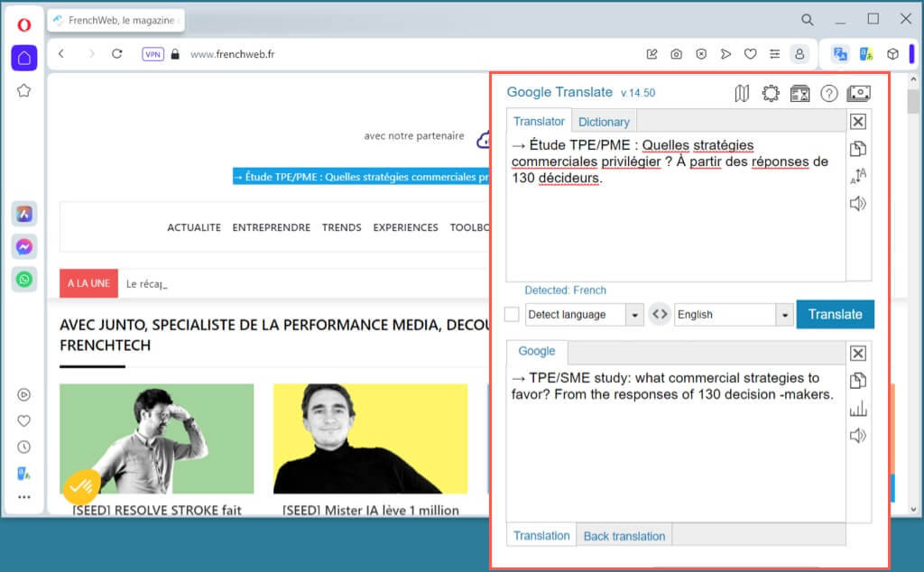This screenshot has width=924, height=572.
Task: Swap source and target languages
Action: click(x=660, y=314)
